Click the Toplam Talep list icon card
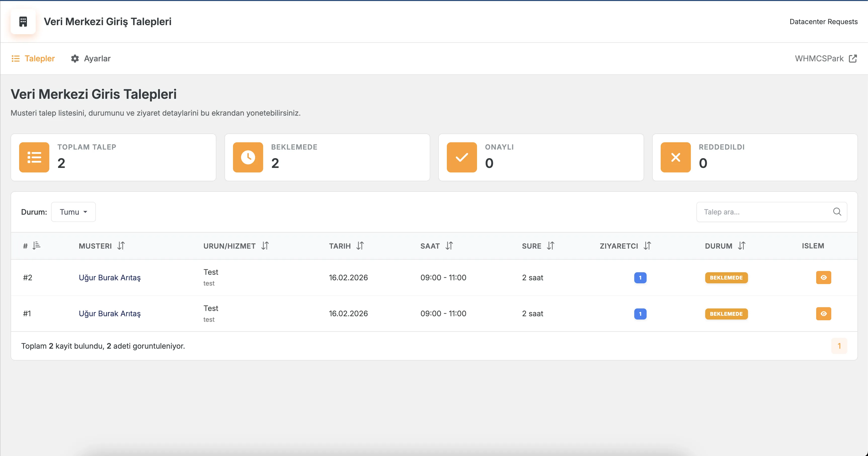Screen dimensions: 868x456 pyautogui.click(x=34, y=157)
